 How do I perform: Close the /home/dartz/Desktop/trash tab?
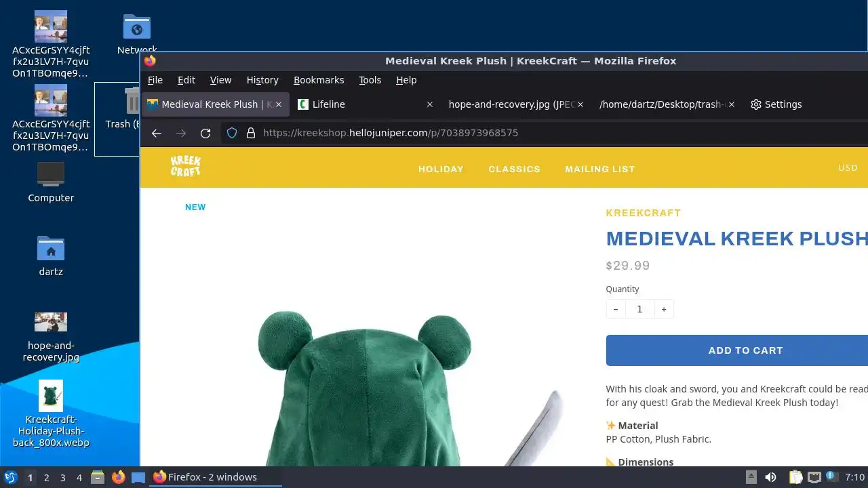tap(732, 104)
